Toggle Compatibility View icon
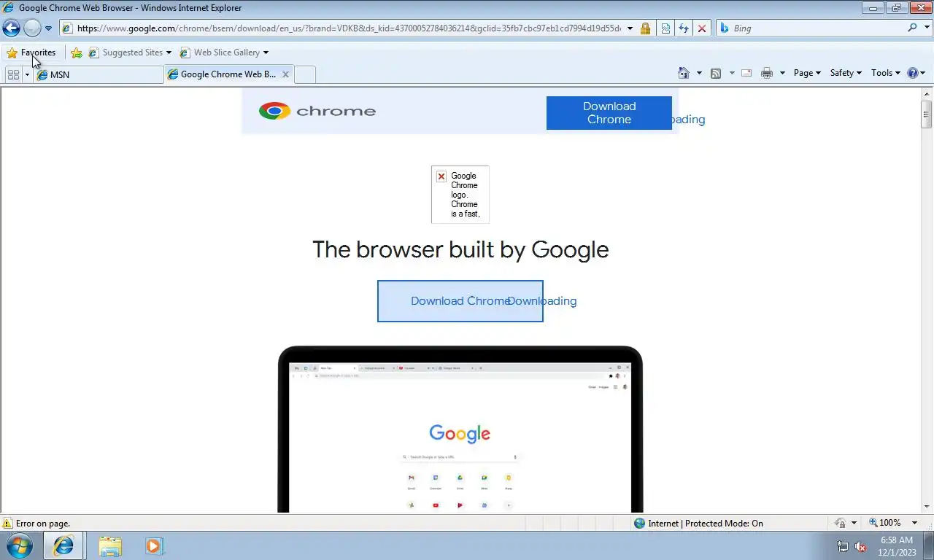This screenshot has height=560, width=934. pos(665,28)
